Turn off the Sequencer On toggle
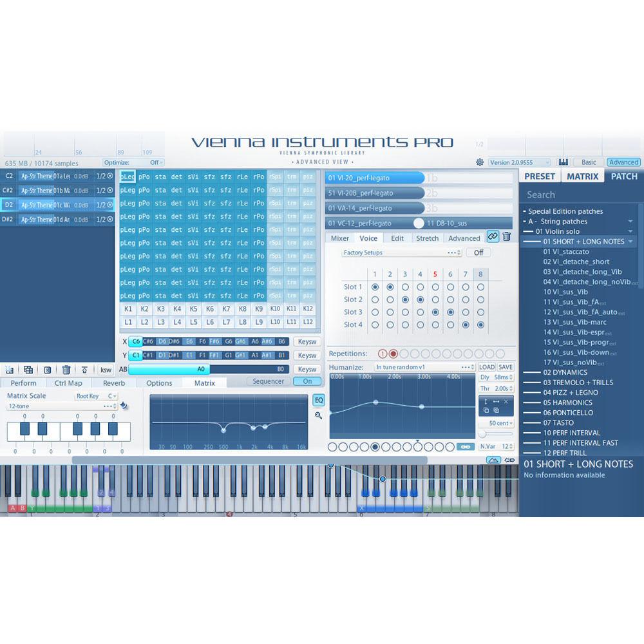Image resolution: width=644 pixels, height=644 pixels. 307,381
